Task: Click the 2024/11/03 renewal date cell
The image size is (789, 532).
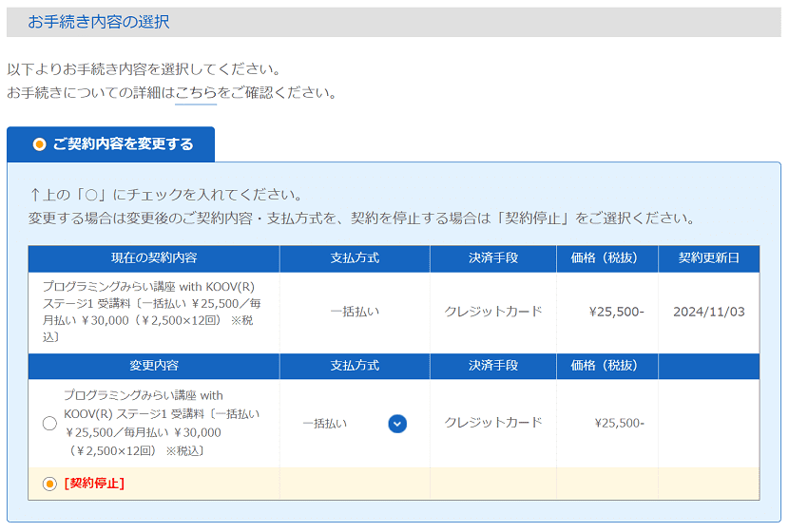Action: (708, 312)
